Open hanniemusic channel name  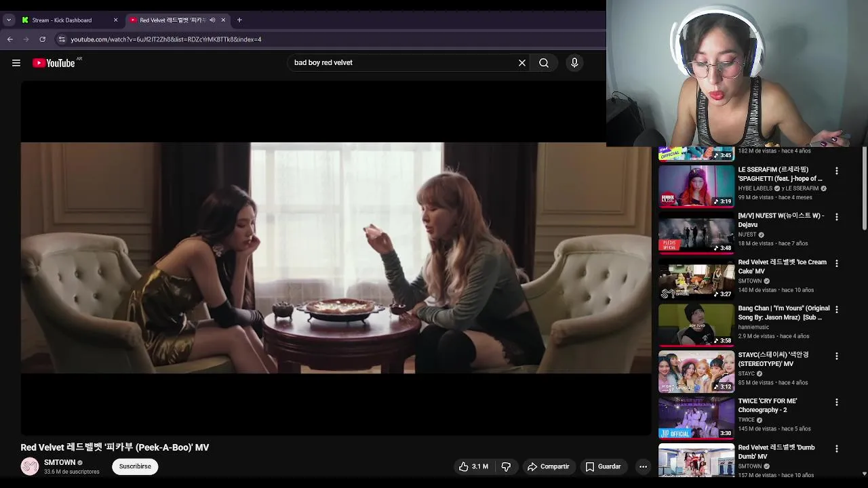(x=753, y=327)
